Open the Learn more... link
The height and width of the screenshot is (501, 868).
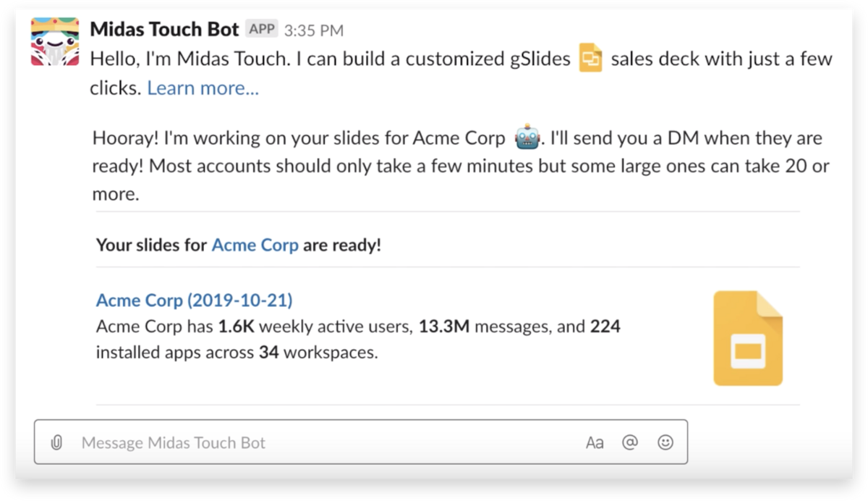point(203,88)
